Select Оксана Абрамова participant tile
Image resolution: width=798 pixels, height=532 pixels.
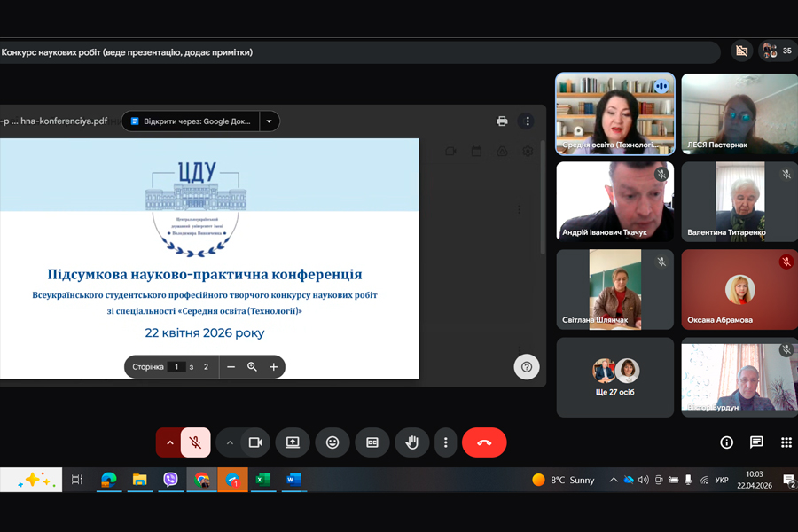pyautogui.click(x=739, y=289)
